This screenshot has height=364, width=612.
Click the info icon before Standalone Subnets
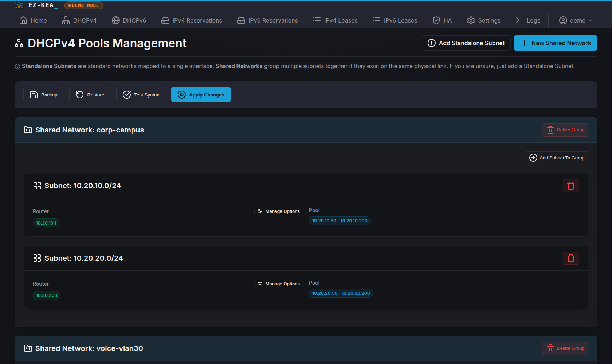[x=17, y=67]
